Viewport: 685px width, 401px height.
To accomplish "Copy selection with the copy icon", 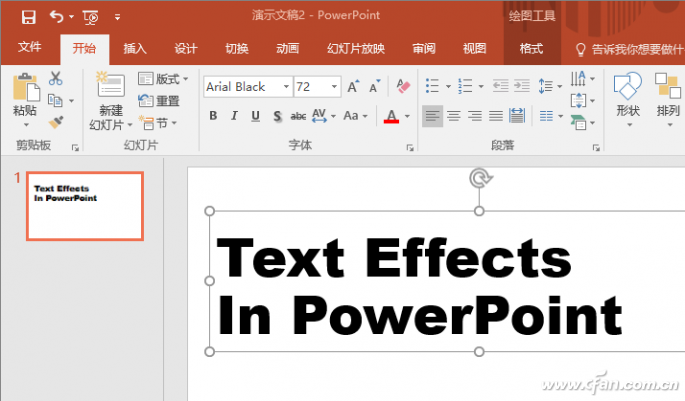I will (x=55, y=100).
